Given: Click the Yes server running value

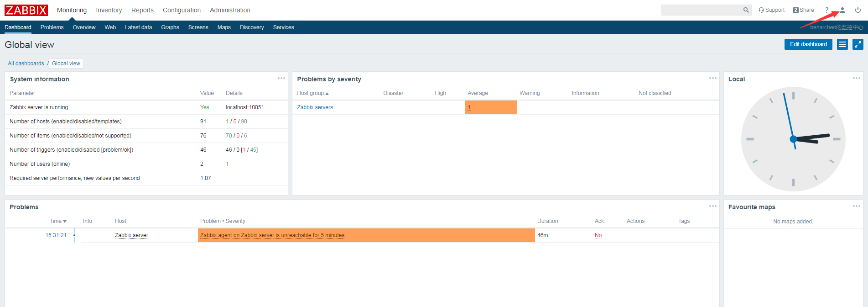Looking at the screenshot, I should (205, 107).
